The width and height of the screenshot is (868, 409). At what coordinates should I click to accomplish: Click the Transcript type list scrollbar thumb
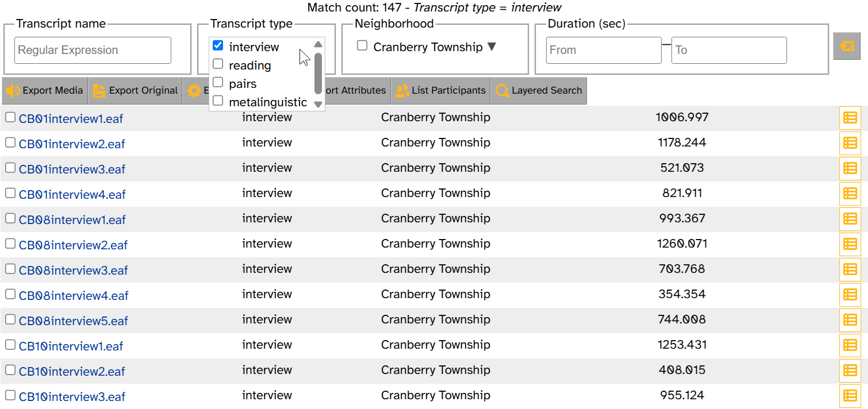(x=318, y=74)
